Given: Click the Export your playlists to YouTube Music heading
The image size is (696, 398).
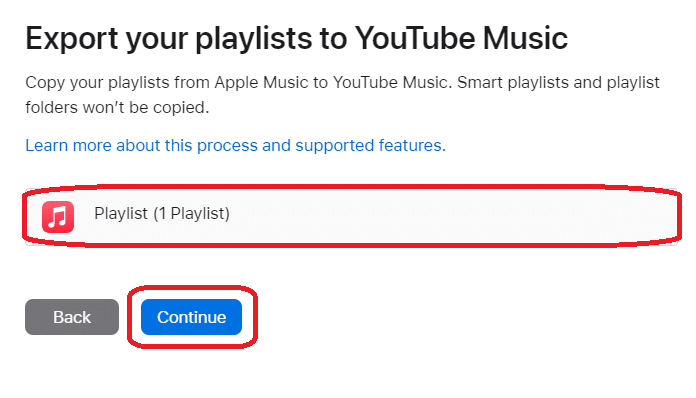Looking at the screenshot, I should [x=297, y=39].
